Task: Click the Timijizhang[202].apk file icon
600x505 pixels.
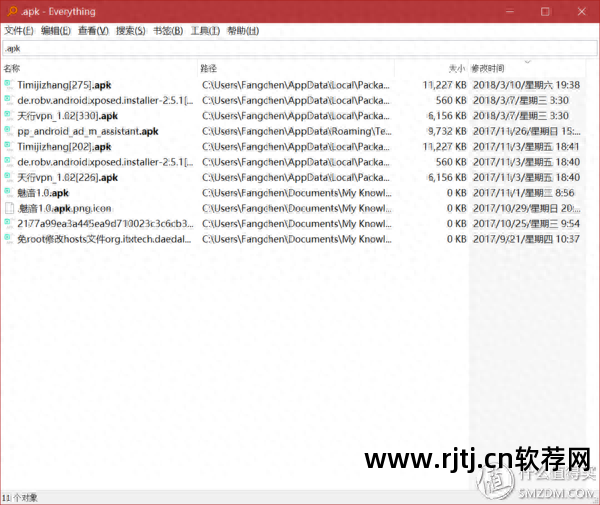Action: point(8,146)
